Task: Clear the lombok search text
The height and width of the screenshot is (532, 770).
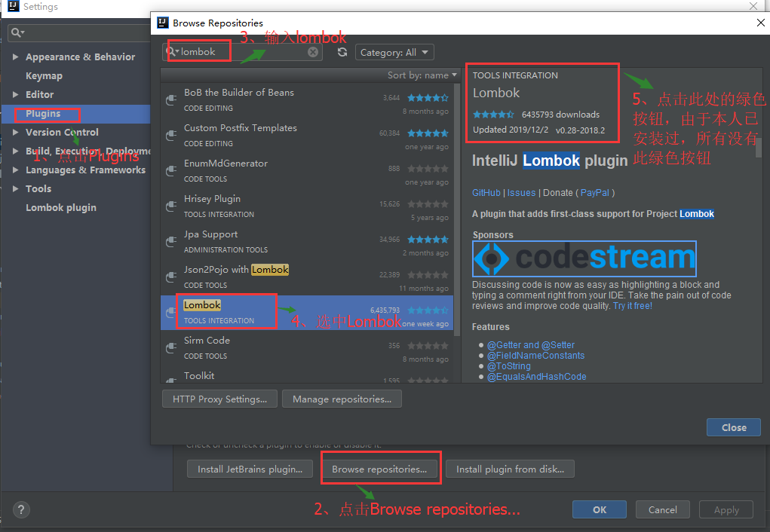Action: click(313, 52)
